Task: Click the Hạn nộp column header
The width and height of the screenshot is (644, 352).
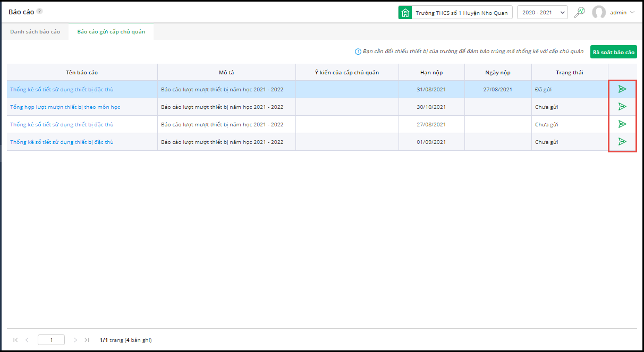Action: [x=431, y=72]
